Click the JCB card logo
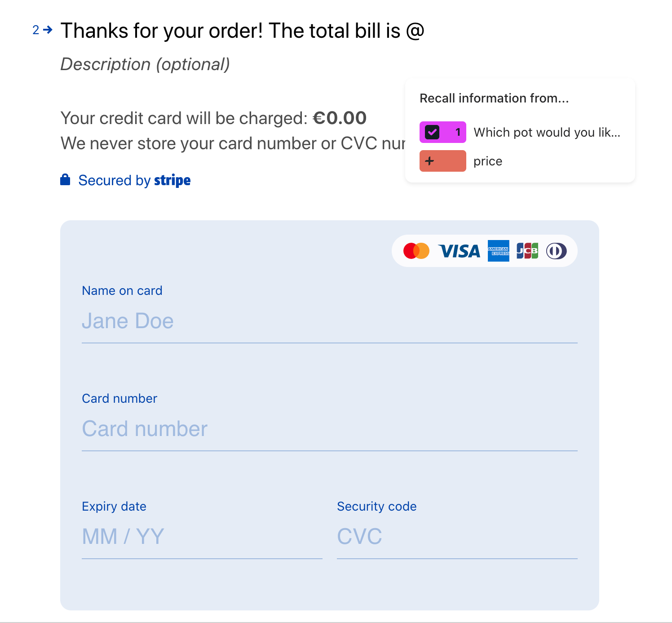 [527, 251]
